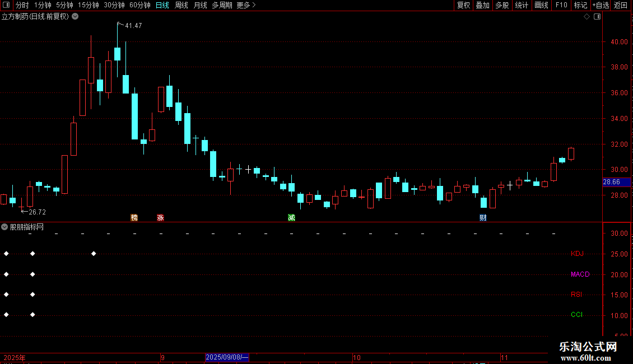Switch to 分时 period tab
Viewport: 633px width, 364px height.
(22, 5)
